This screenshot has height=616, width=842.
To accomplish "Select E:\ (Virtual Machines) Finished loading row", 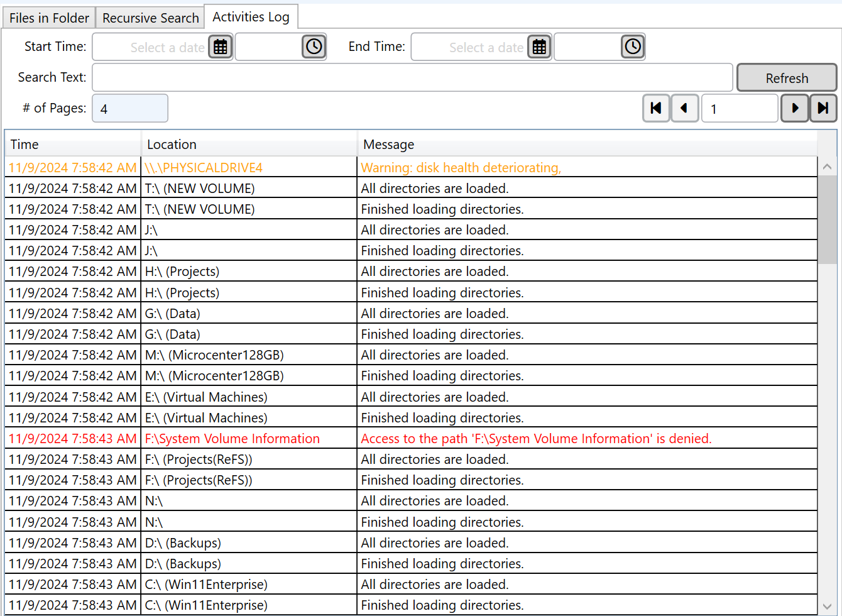I will (x=411, y=417).
